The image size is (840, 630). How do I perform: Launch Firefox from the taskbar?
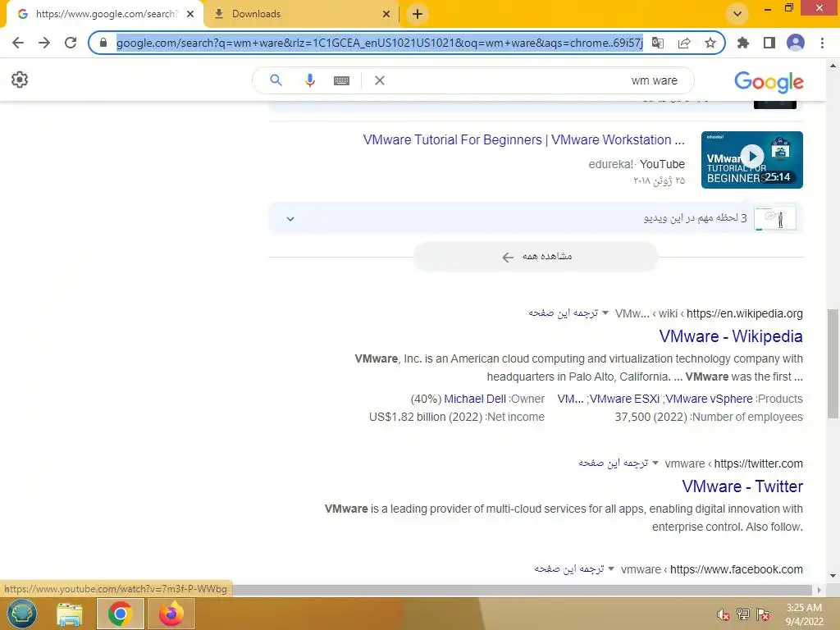(x=171, y=614)
